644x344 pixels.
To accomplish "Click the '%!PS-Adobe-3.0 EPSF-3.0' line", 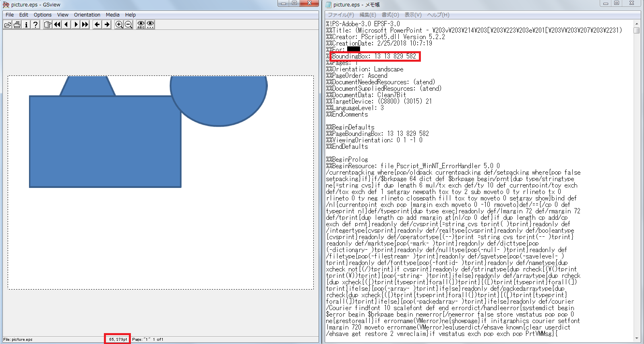I will (x=363, y=24).
